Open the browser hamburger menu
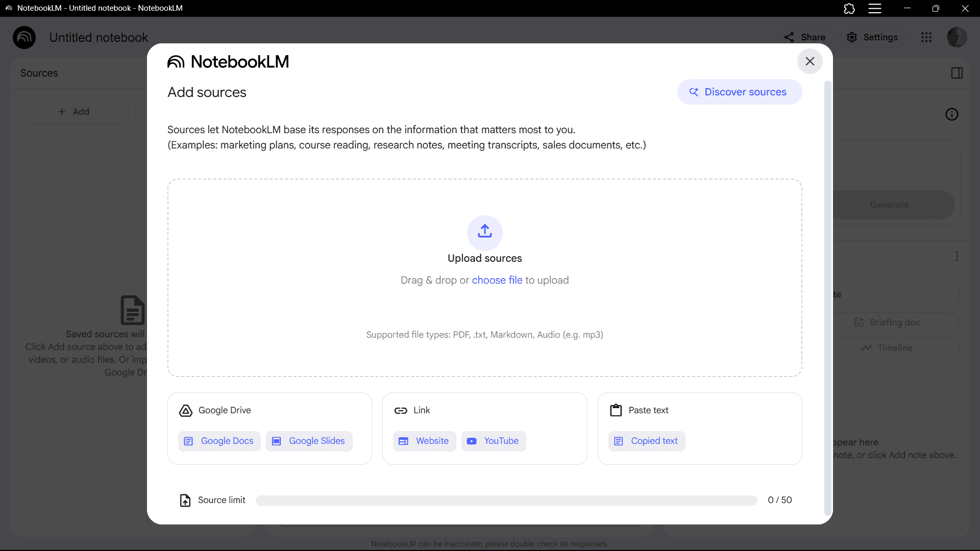980x551 pixels. (x=875, y=8)
